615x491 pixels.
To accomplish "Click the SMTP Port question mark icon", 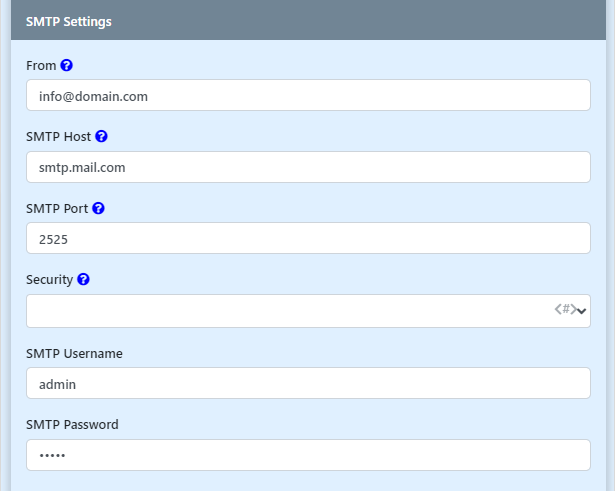I will 98,209.
